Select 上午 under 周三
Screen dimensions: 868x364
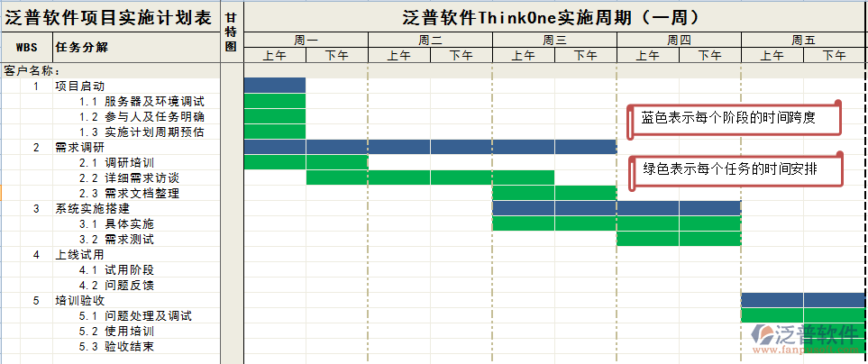coord(524,55)
